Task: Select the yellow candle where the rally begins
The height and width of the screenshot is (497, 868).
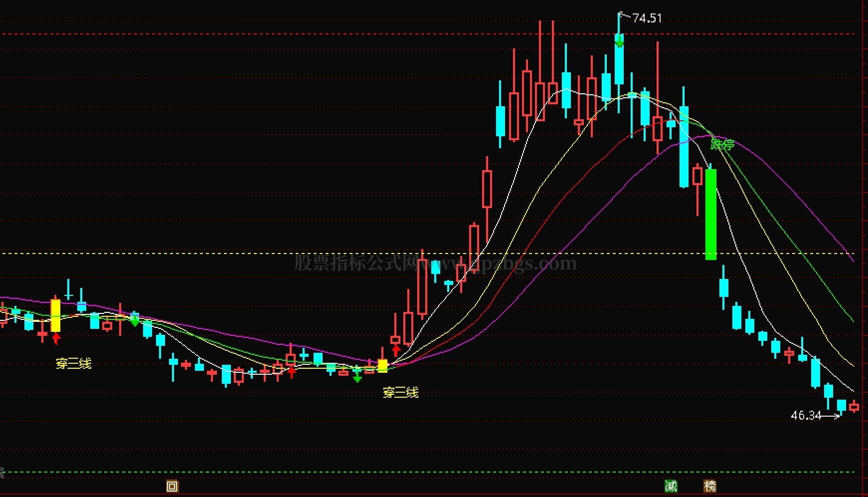Action: pyautogui.click(x=382, y=366)
